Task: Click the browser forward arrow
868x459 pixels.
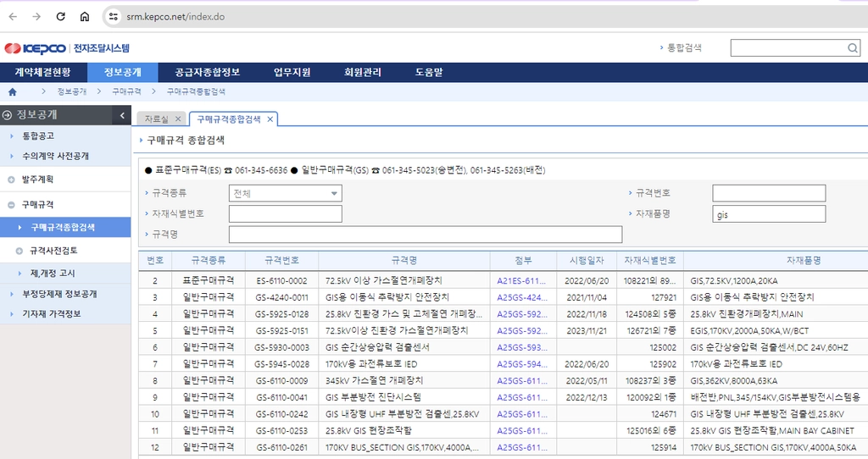Action: point(36,17)
